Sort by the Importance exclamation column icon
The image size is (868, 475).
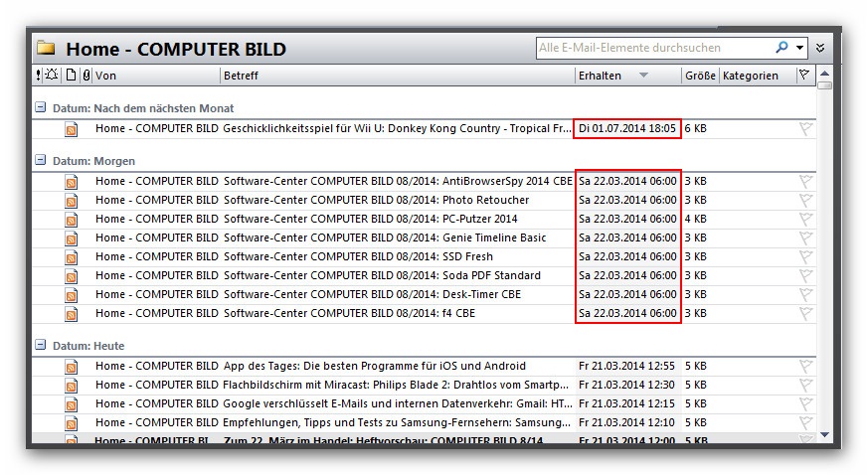click(39, 76)
